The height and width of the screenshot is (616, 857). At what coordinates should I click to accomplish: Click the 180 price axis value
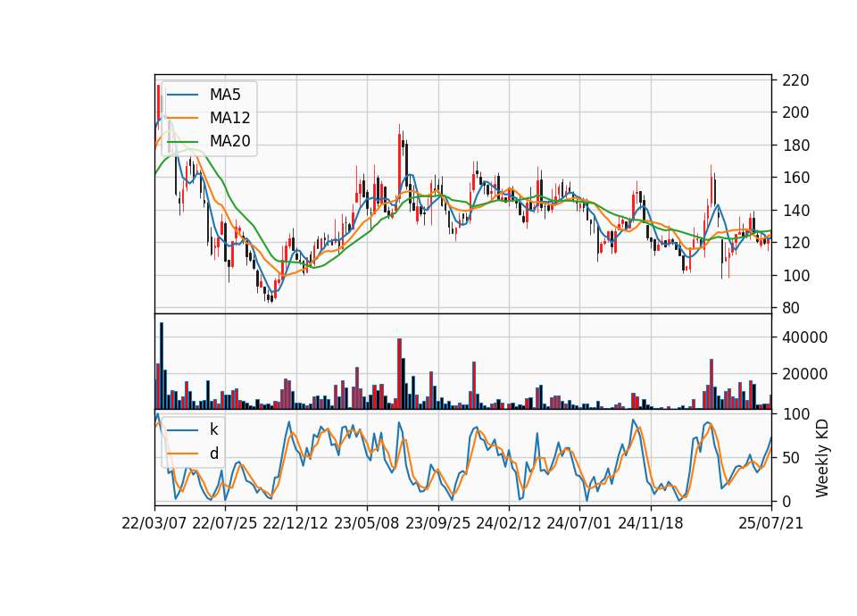(x=795, y=146)
